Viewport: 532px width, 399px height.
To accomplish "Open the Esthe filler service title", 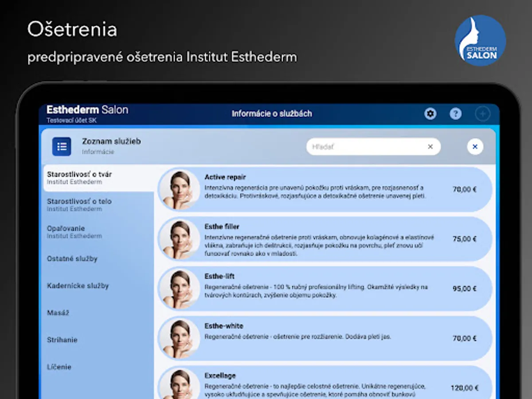I will tap(222, 227).
